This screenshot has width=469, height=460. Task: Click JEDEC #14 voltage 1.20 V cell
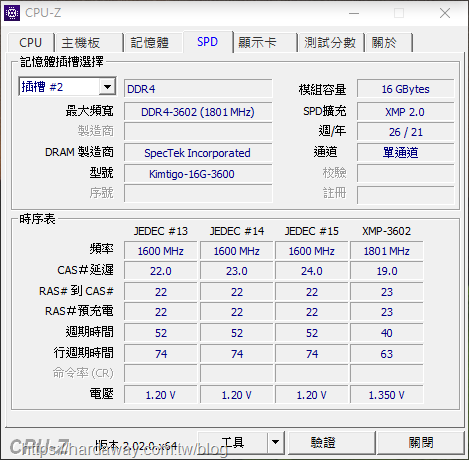[237, 395]
